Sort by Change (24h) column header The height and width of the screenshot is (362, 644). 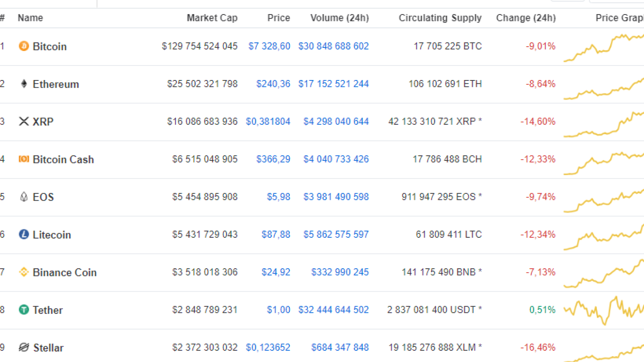(x=526, y=18)
